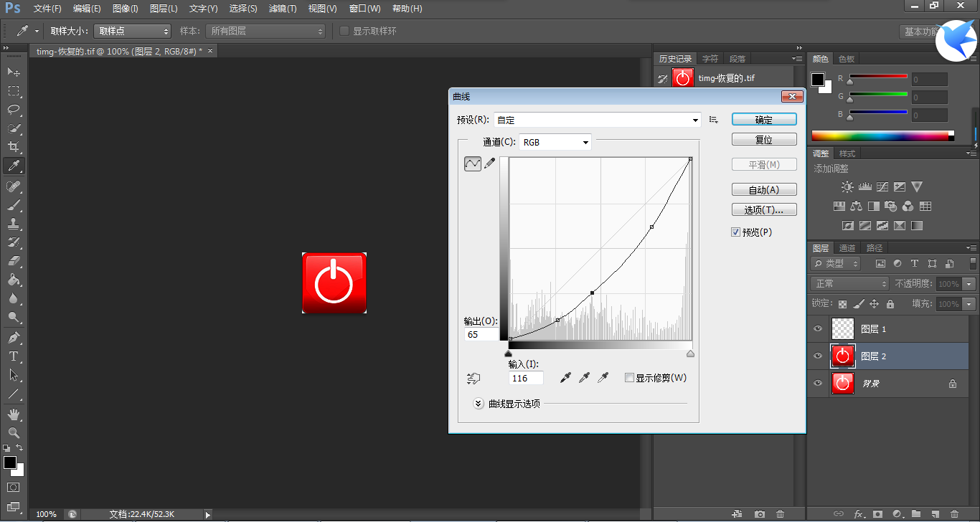Select the Quick Selection tool
The width and height of the screenshot is (980, 522).
[x=14, y=128]
